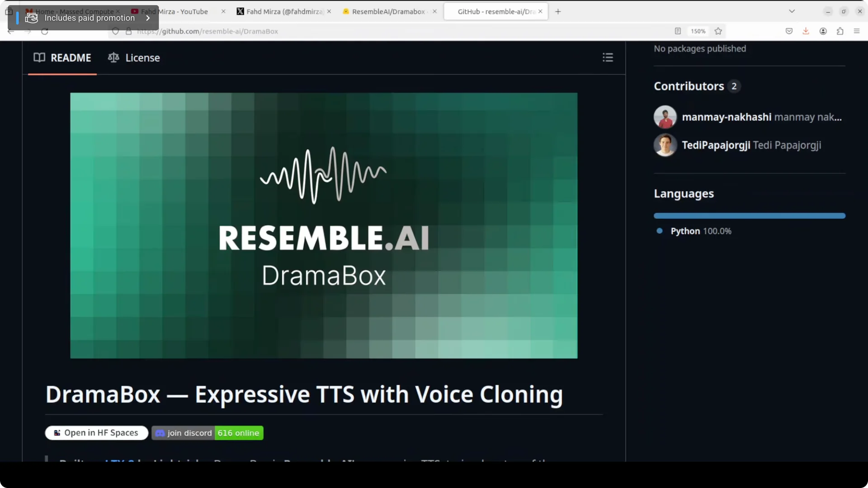Click the Open in HF Spaces badge
Image resolution: width=868 pixels, height=488 pixels.
click(97, 433)
